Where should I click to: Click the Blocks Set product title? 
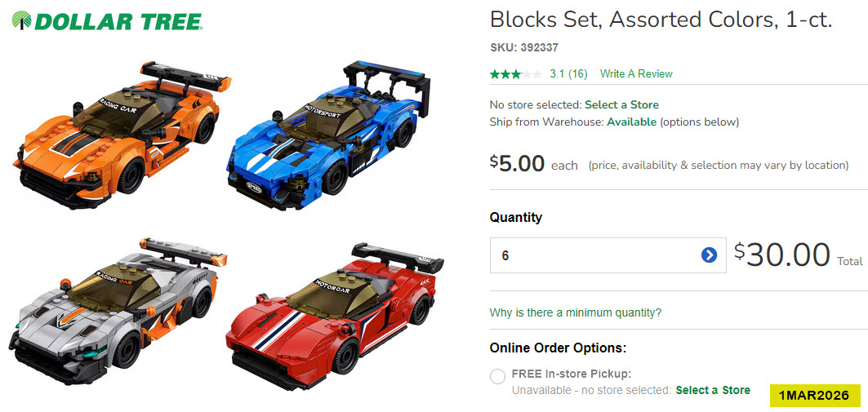click(x=661, y=20)
